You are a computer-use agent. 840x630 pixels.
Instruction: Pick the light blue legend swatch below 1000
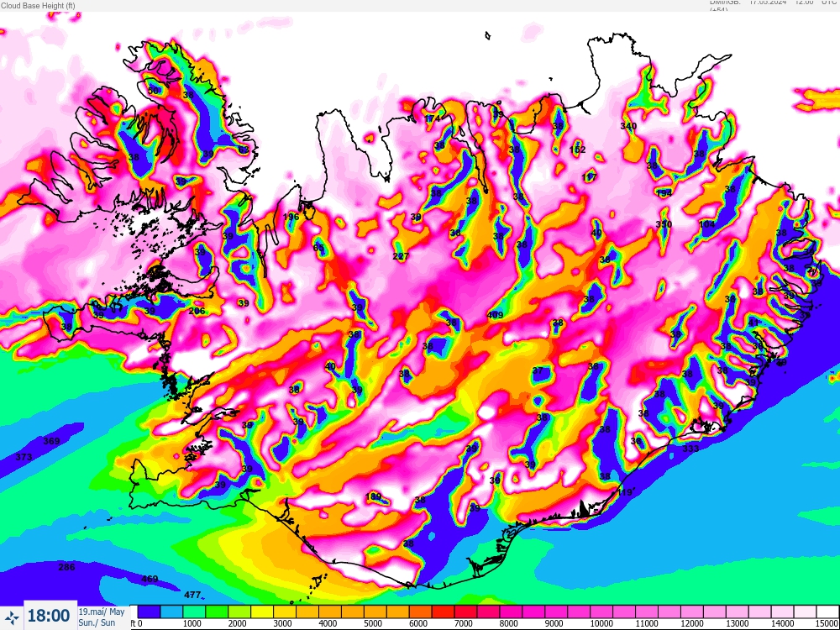[x=171, y=612]
